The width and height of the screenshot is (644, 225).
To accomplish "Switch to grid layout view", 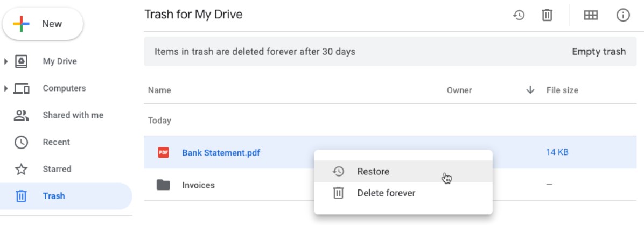I will [x=591, y=16].
